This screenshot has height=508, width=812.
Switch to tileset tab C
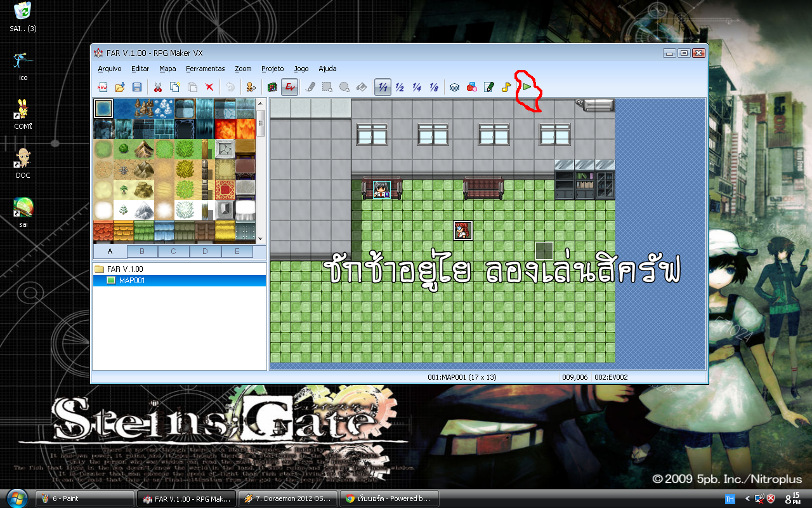click(x=174, y=251)
